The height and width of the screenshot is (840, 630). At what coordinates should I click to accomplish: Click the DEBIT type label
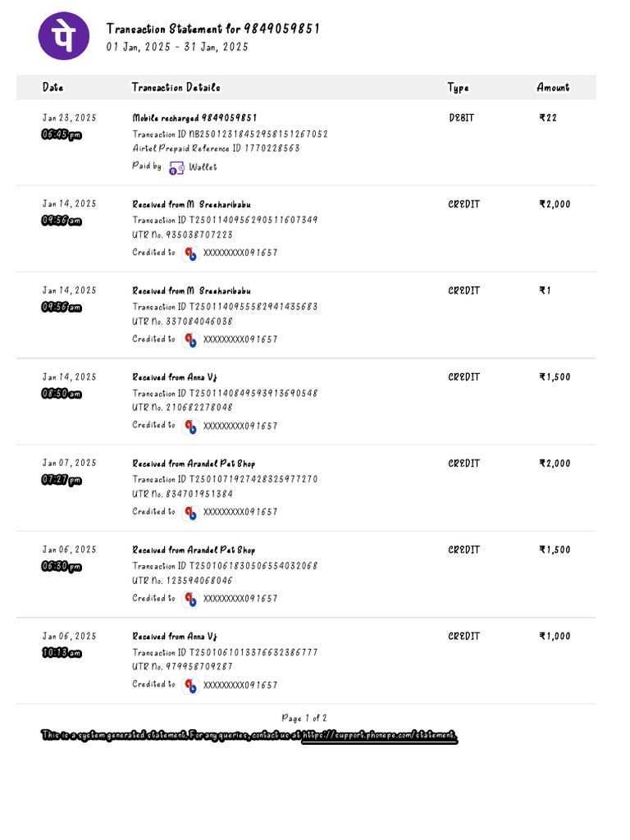pos(463,117)
